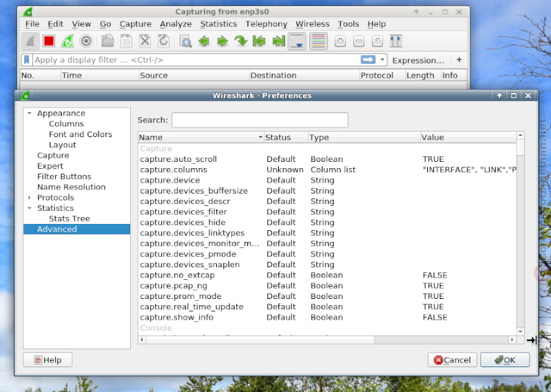Jump to first packet icon
Screen dimensions: 551x392
(259, 41)
